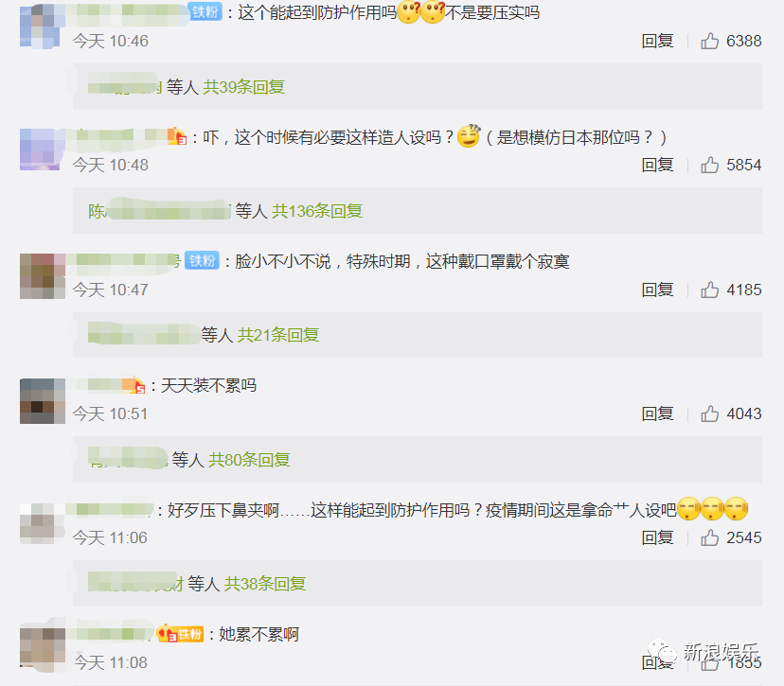Reply to the 10:48 comment
Viewport: 784px width, 686px height.
tap(657, 165)
